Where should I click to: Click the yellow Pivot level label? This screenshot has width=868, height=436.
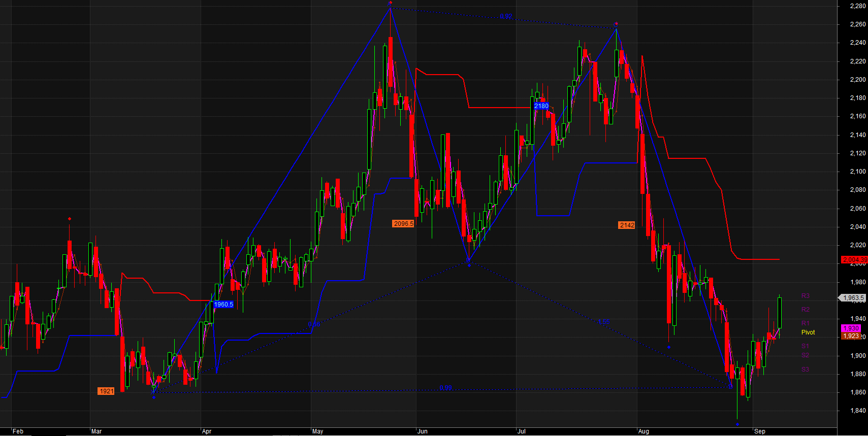pos(808,332)
